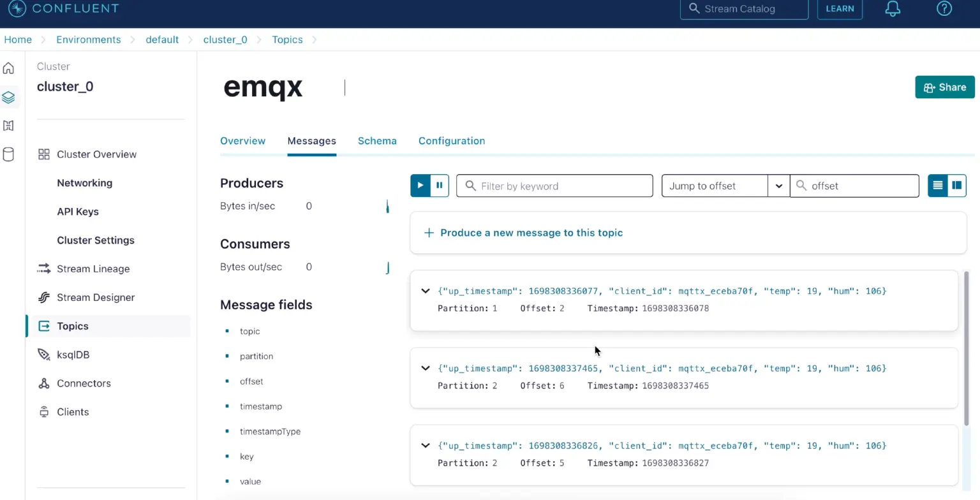Viewport: 980px width, 500px height.
Task: Open the data portal map icon
Action: [8, 126]
